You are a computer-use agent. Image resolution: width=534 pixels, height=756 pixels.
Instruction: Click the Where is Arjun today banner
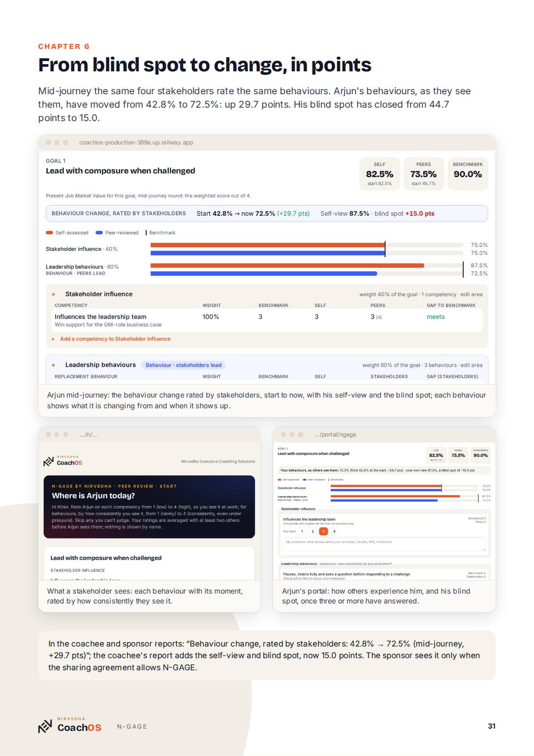[149, 507]
